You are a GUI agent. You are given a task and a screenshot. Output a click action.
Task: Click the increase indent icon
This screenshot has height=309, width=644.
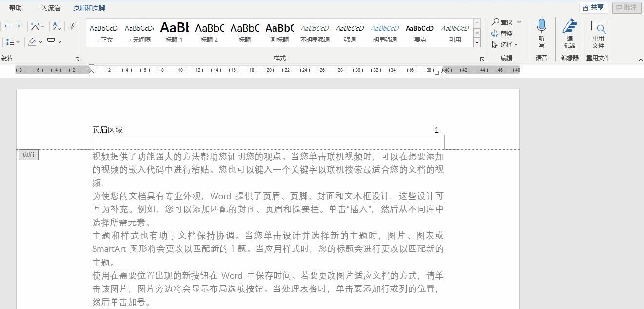(x=20, y=26)
